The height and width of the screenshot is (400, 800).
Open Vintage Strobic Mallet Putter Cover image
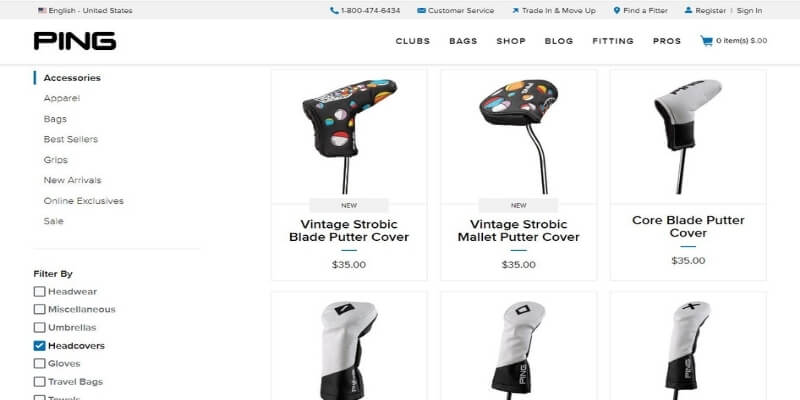pos(518,137)
